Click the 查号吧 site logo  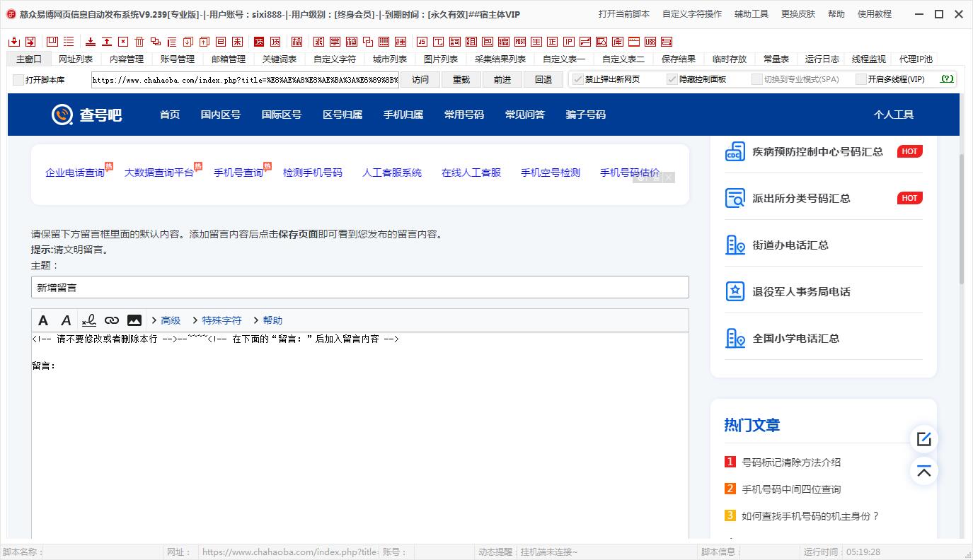point(86,115)
